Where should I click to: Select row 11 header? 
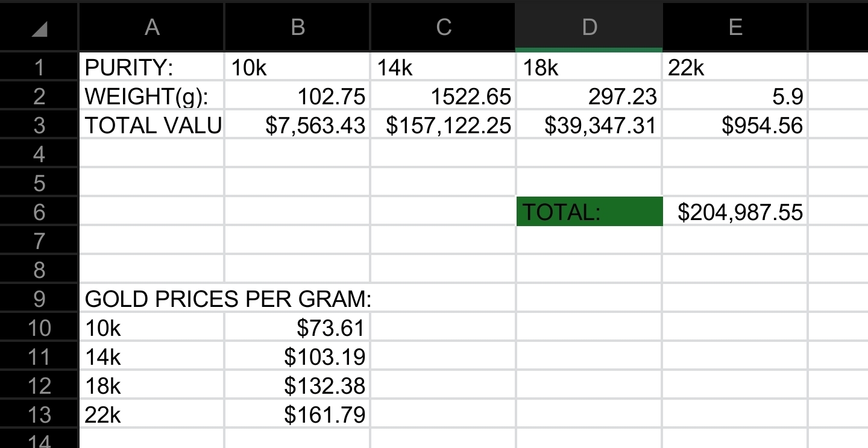[x=39, y=356]
